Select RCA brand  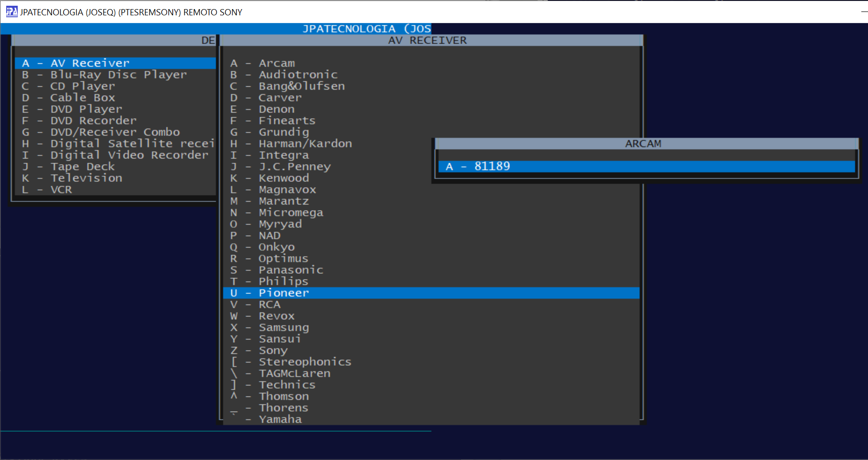431,304
